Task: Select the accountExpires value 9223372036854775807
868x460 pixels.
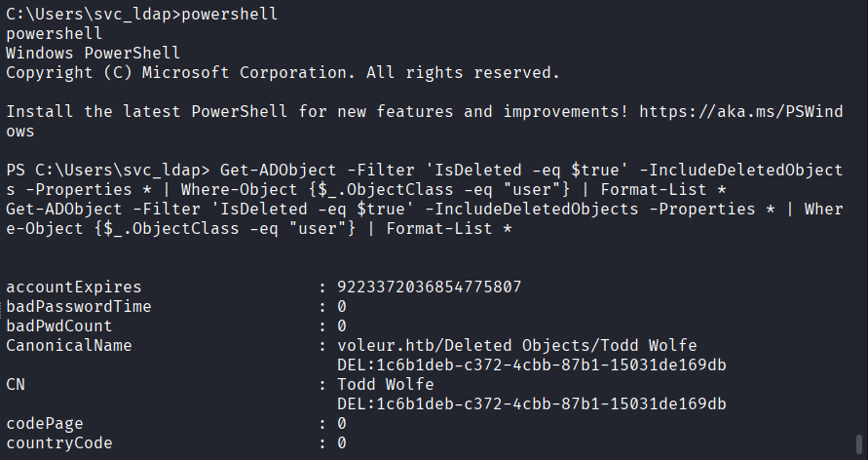Action: click(430, 287)
